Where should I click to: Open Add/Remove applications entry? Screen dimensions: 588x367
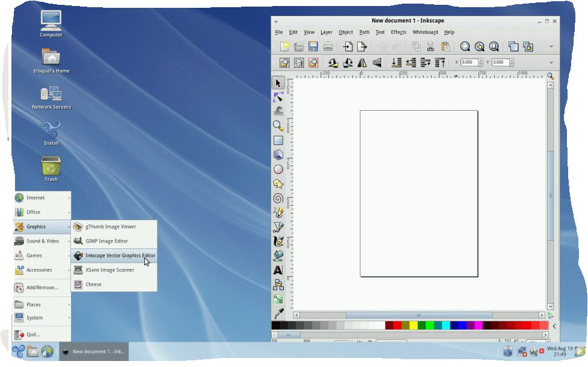(x=42, y=288)
